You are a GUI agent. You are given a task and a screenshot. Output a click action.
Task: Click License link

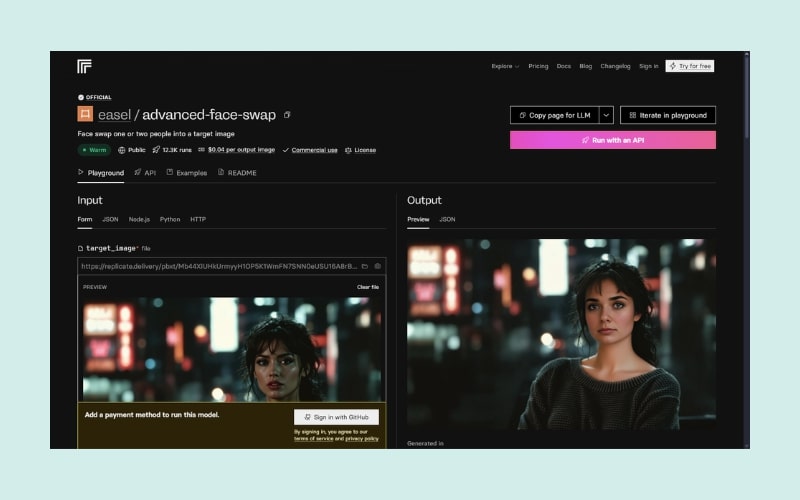click(x=365, y=150)
